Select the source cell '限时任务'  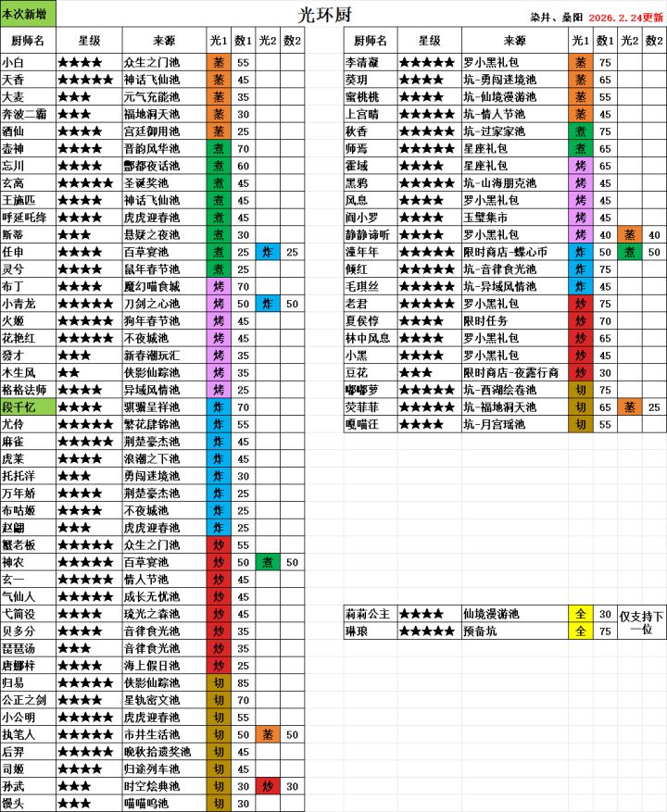[514, 321]
